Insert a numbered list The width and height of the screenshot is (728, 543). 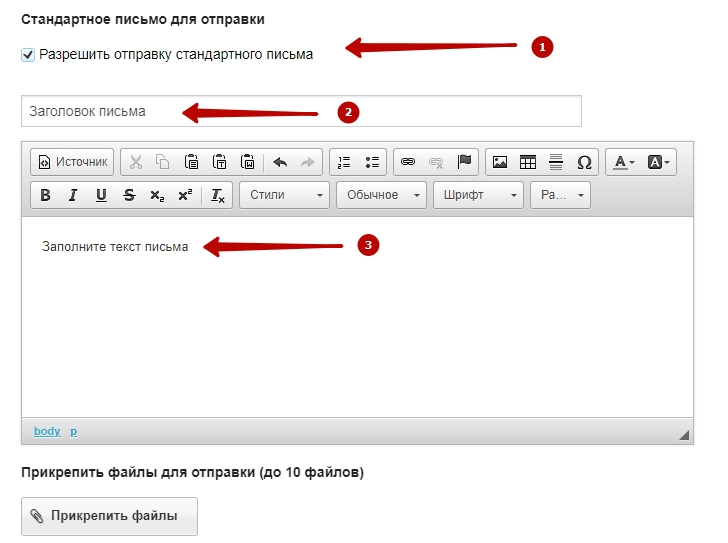[345, 162]
